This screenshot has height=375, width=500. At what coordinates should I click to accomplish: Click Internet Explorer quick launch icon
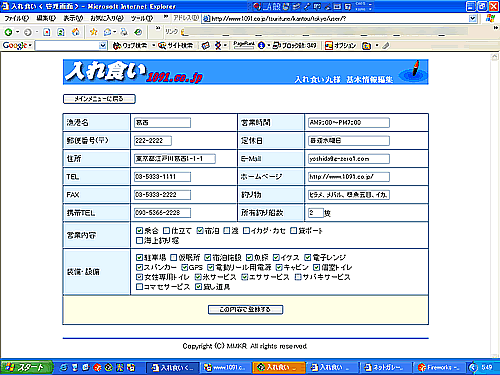click(63, 367)
